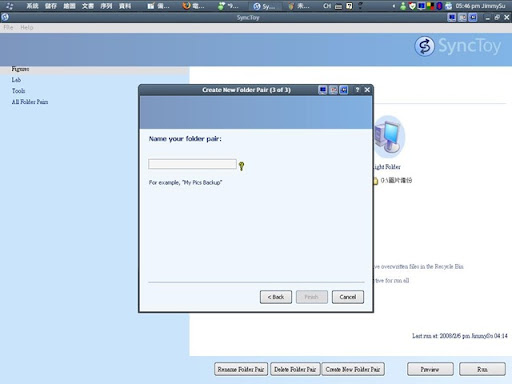Open the 文書 menu in the top bar
Image resolution: width=512 pixels, height=384 pixels.
88,6
